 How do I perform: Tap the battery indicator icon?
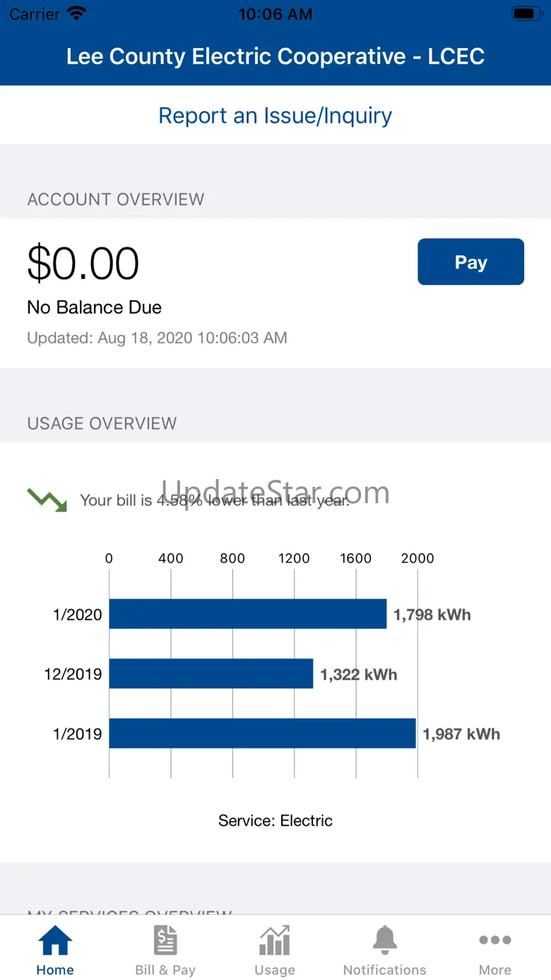[526, 14]
